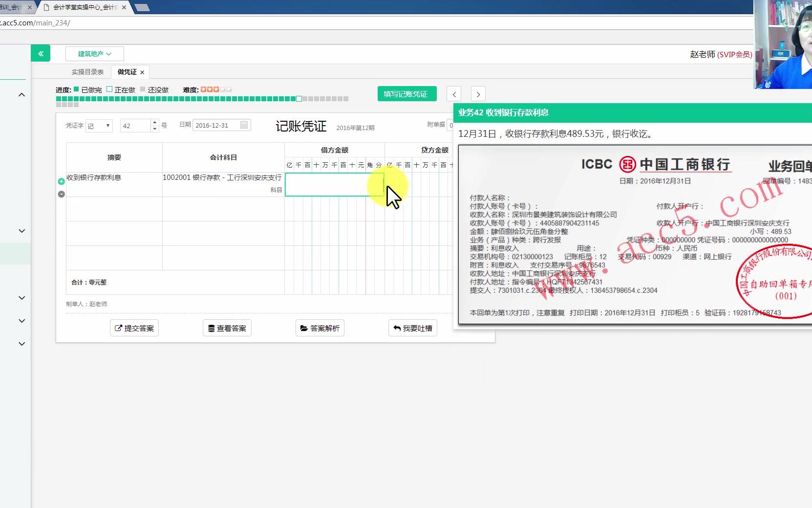This screenshot has height=508, width=812.
Task: Switch to the 做凭证 tab
Action: [x=126, y=71]
